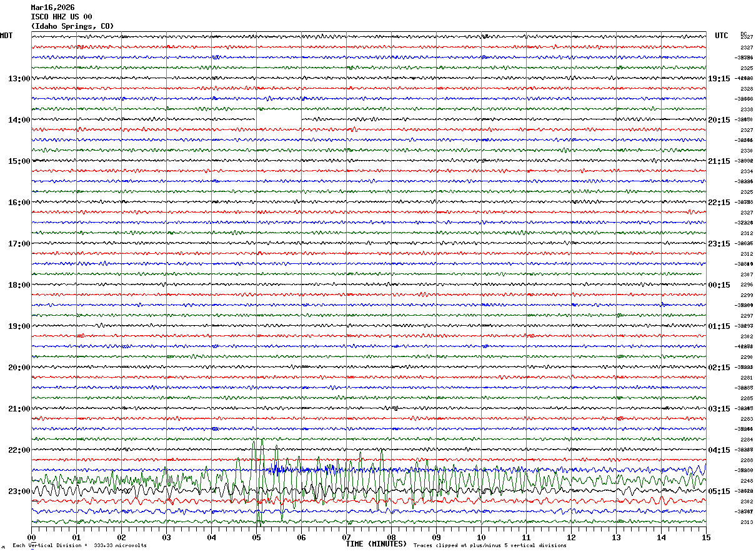Viewport: 756px width, 554px height.
Task: Click minute tick 12 on the time axis
Action: coord(572,537)
